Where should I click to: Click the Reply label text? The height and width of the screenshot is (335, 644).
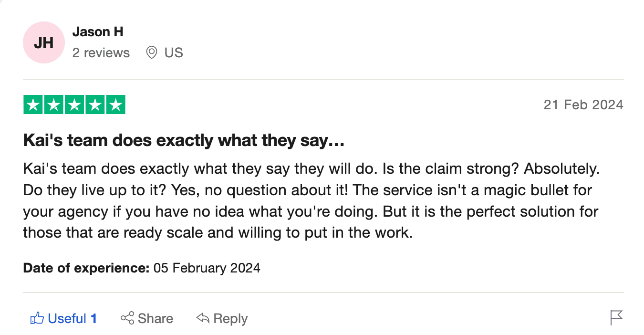[x=230, y=318]
